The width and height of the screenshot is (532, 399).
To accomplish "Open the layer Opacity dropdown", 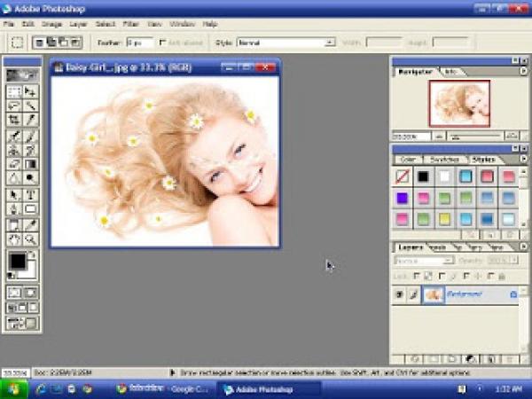I will (x=512, y=261).
